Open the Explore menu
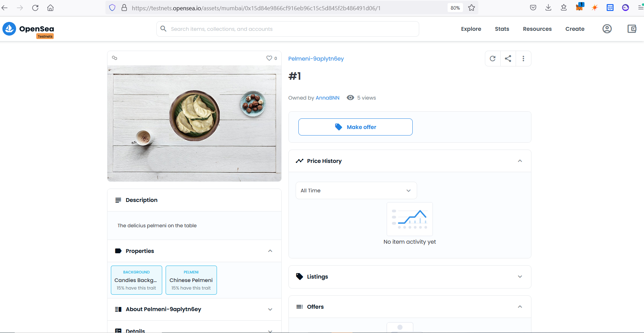The width and height of the screenshot is (644, 333). 471,29
